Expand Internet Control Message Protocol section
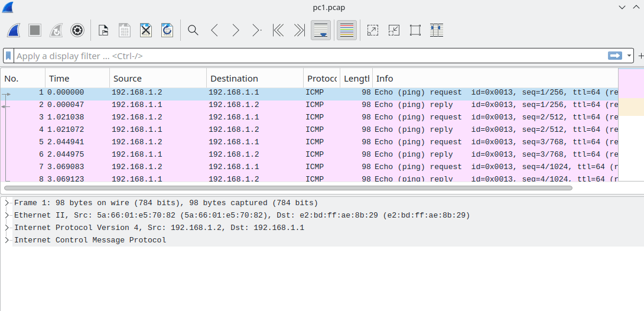 (x=7, y=240)
